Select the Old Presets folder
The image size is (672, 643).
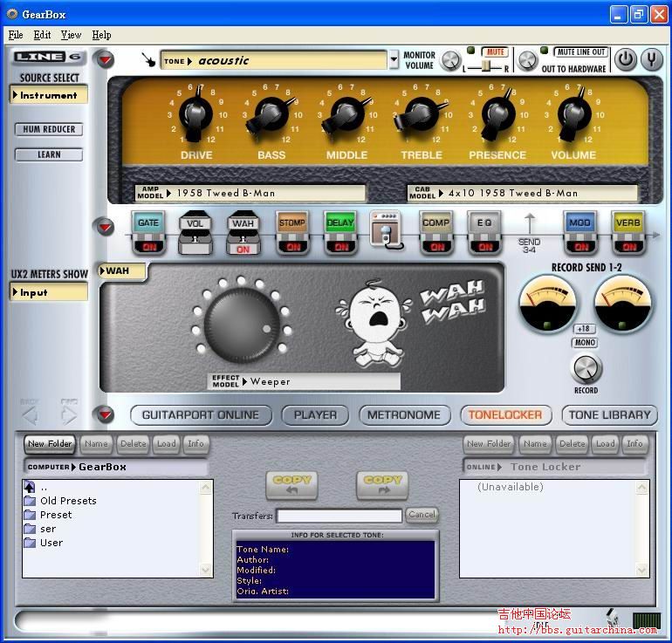67,501
